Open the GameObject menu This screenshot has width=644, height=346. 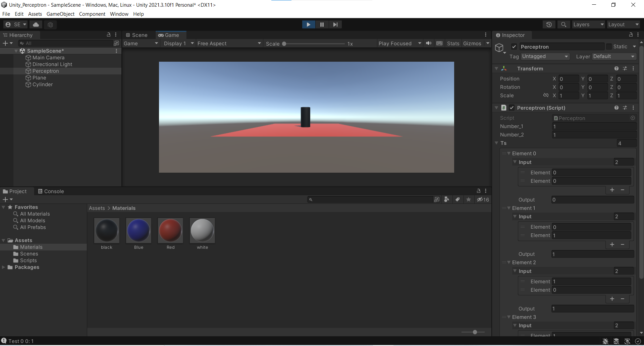(60, 14)
